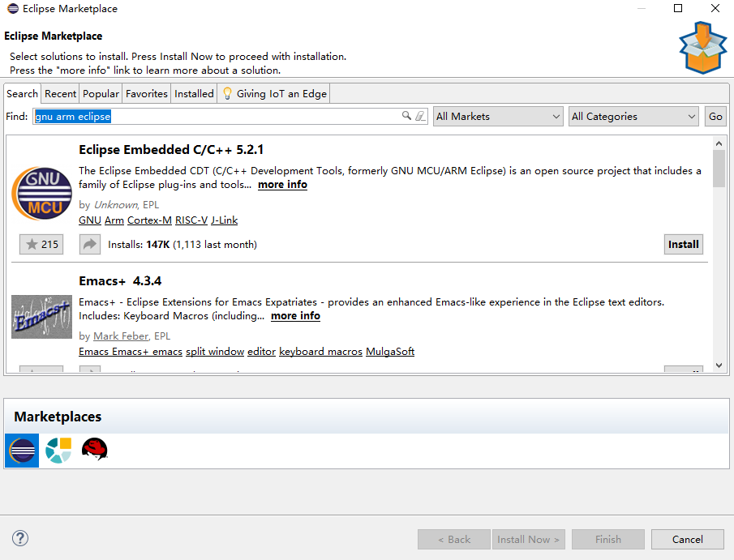Click the J-Link tag link
The image size is (734, 560).
coord(224,220)
